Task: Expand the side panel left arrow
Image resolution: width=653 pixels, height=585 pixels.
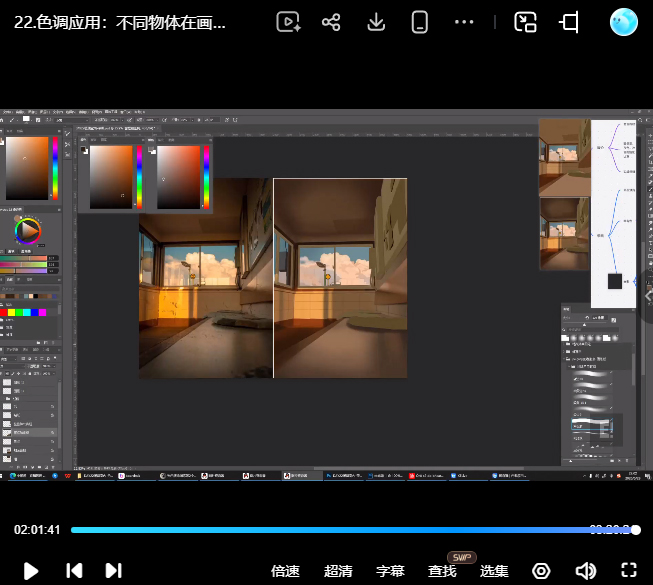Action: pyautogui.click(x=648, y=296)
